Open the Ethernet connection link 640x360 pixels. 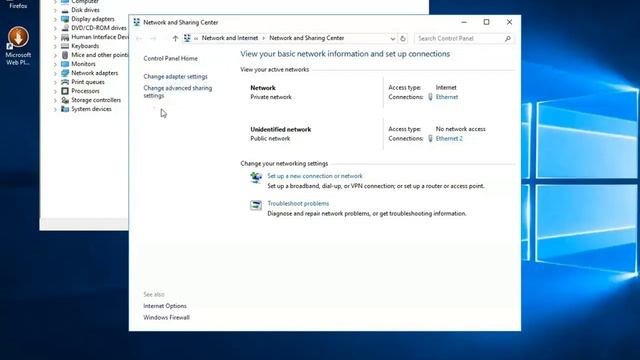(x=447, y=97)
